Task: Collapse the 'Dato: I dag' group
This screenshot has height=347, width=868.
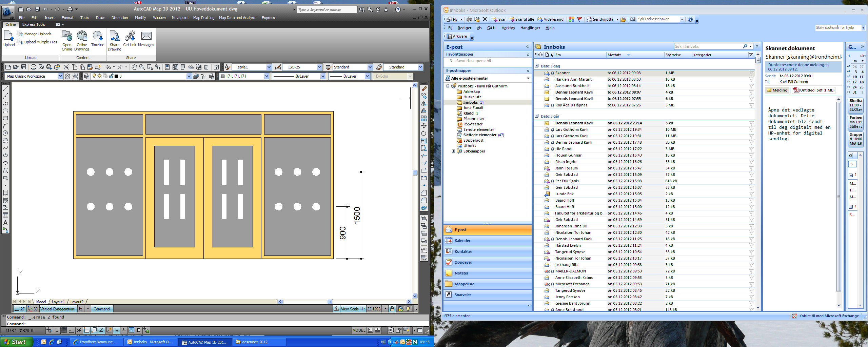Action: coord(537,66)
